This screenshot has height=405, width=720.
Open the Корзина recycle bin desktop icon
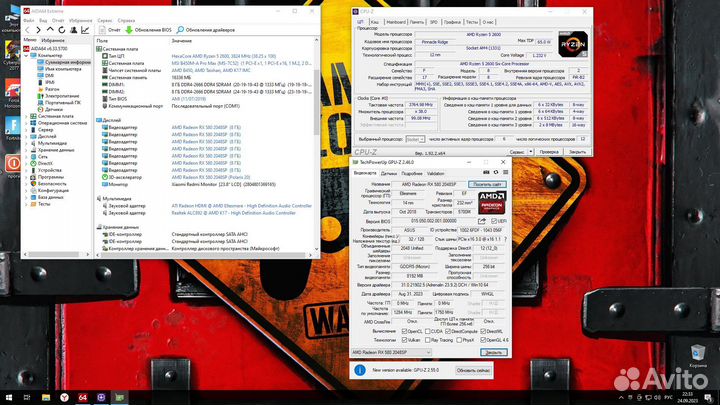(698, 356)
